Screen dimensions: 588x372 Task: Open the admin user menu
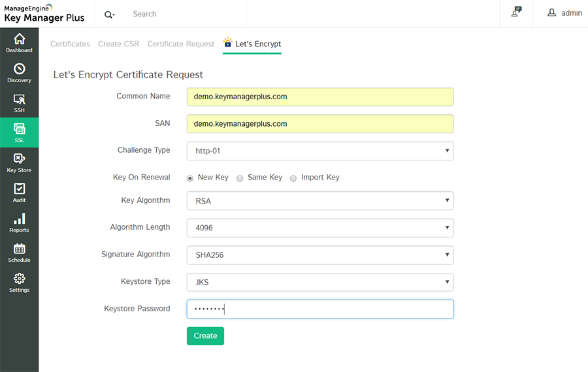564,13
